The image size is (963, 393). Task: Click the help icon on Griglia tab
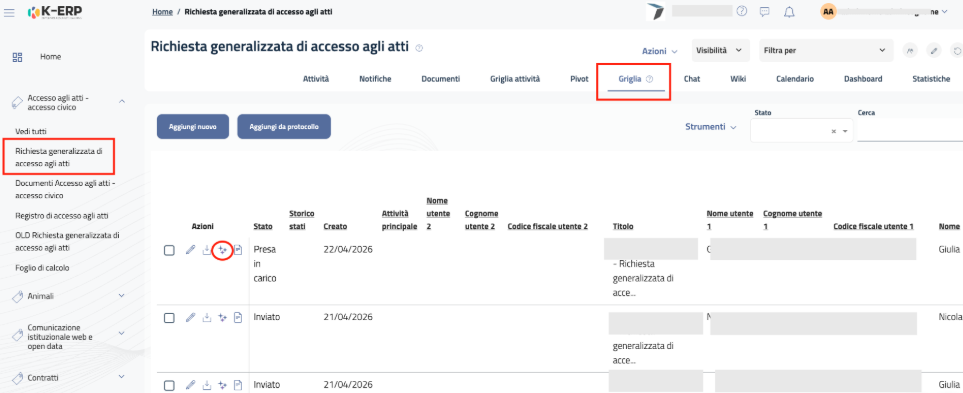pos(649,79)
